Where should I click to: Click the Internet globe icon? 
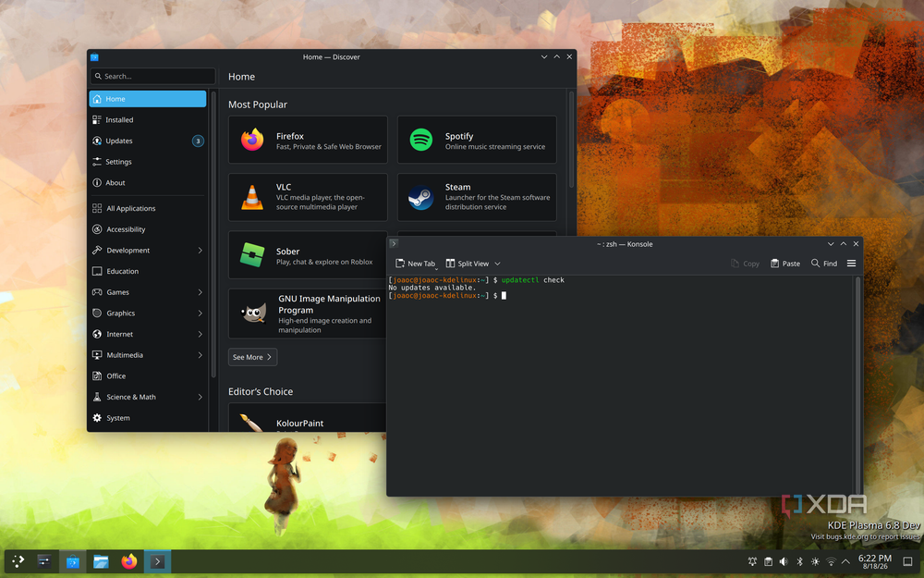[x=97, y=334]
